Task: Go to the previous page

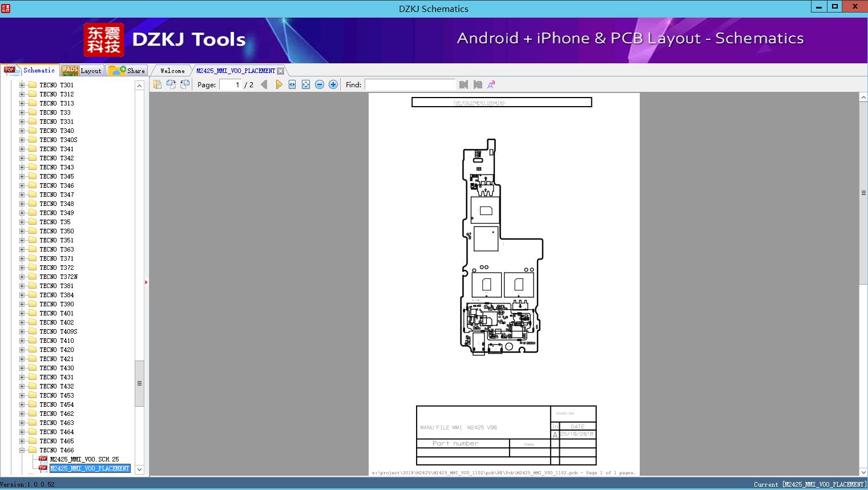Action: pos(264,84)
